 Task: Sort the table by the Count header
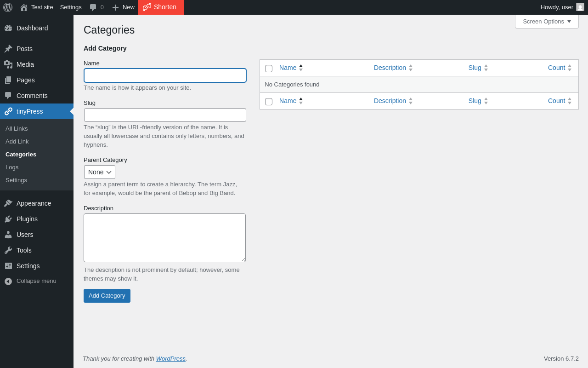click(x=556, y=68)
